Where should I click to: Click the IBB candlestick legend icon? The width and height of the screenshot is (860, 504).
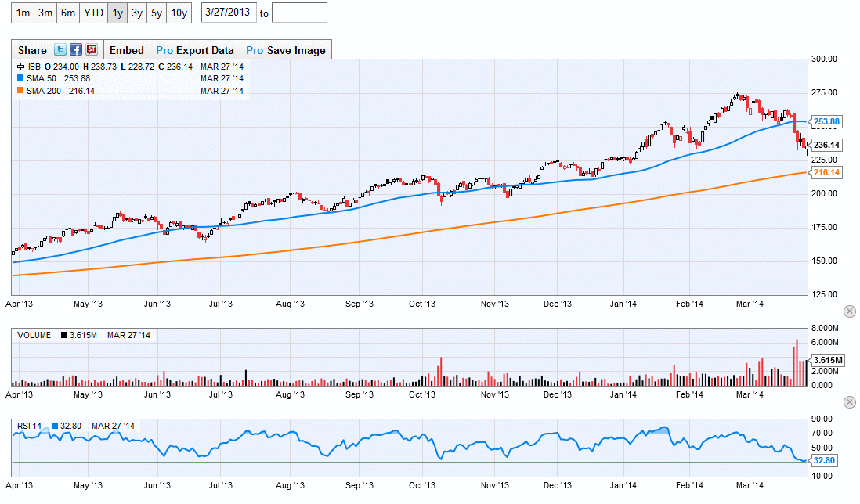coord(20,67)
